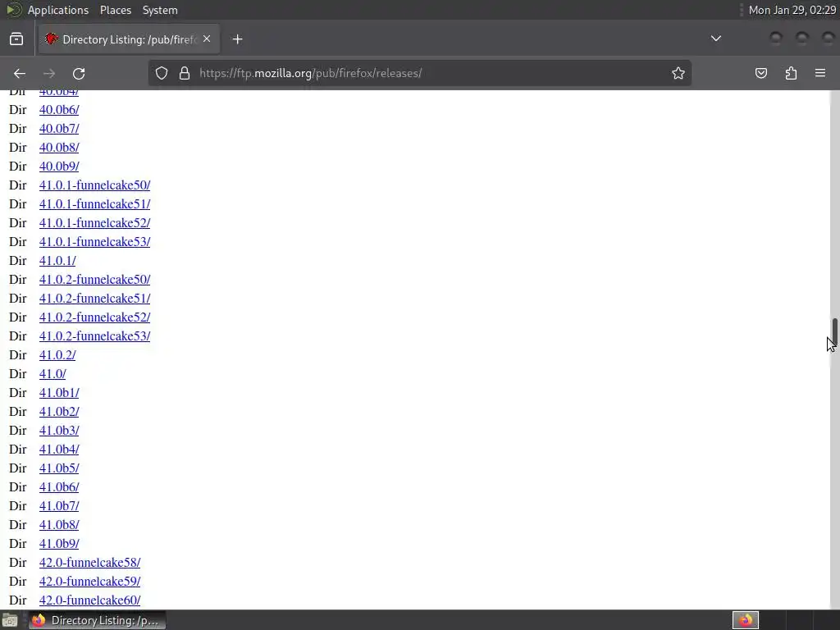Image resolution: width=840 pixels, height=630 pixels.
Task: Open the Firefox hamburger application menu
Action: pyautogui.click(x=820, y=73)
